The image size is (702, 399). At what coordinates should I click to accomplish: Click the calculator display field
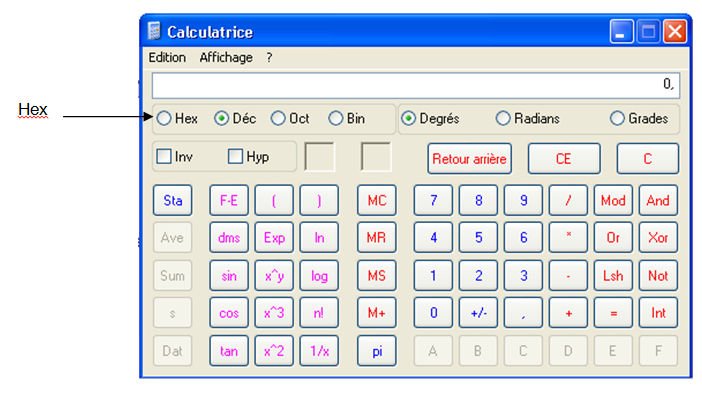pos(416,85)
